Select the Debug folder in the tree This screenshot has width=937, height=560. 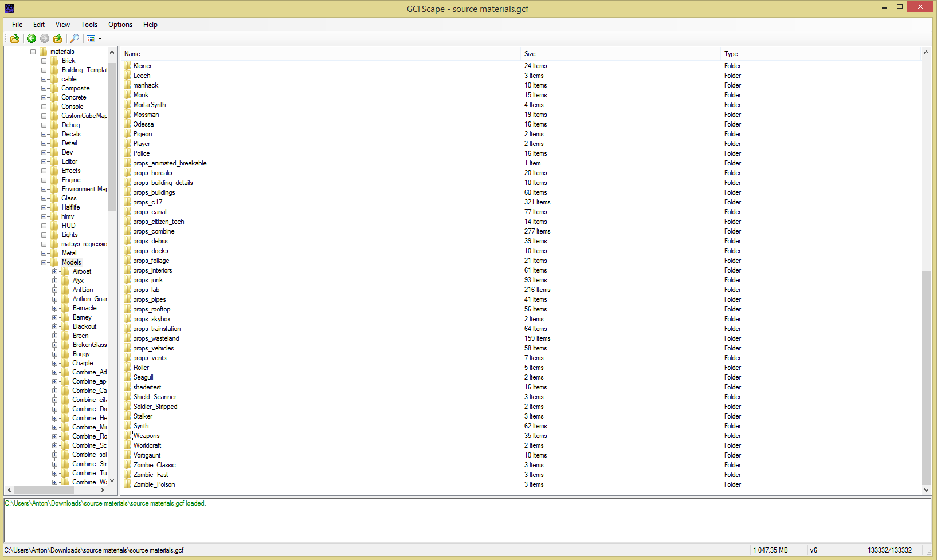(71, 125)
